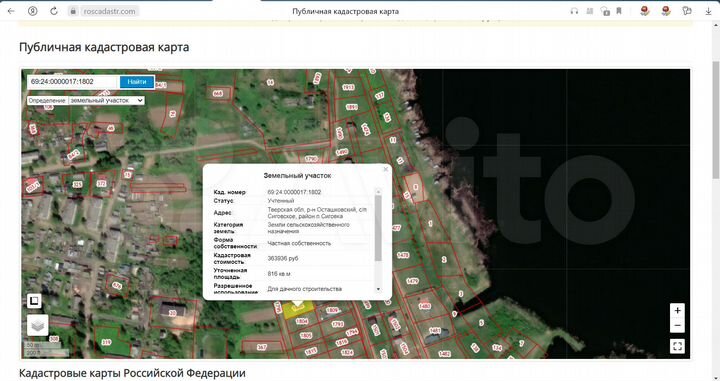
Task: Select parcel 668 on the map
Action: click(x=218, y=93)
